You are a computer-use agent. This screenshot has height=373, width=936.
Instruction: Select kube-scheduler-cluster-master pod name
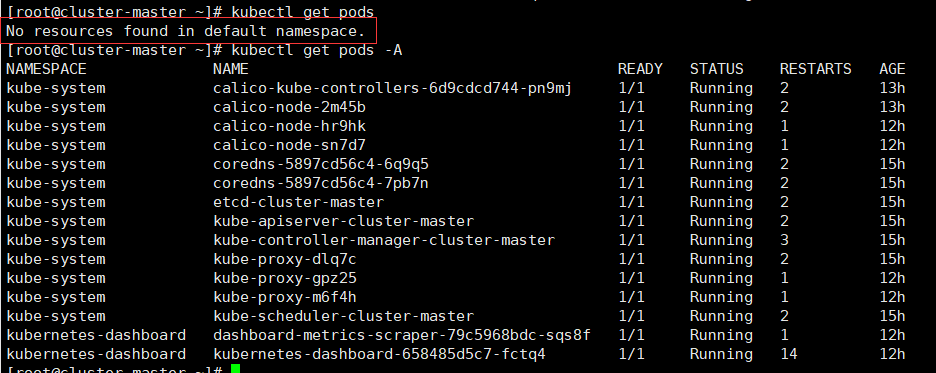[x=343, y=316]
